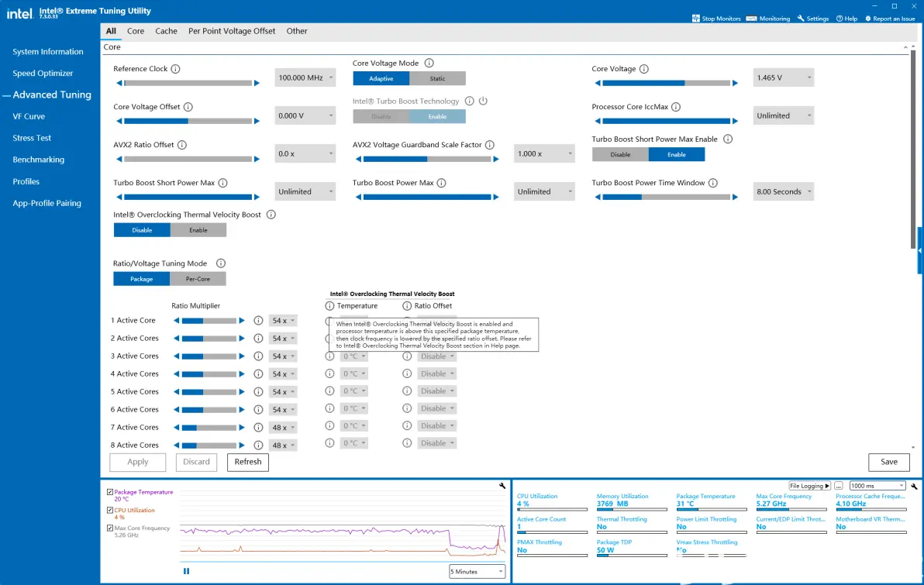Click the Stop Monitors icon in the title bar

pos(695,19)
